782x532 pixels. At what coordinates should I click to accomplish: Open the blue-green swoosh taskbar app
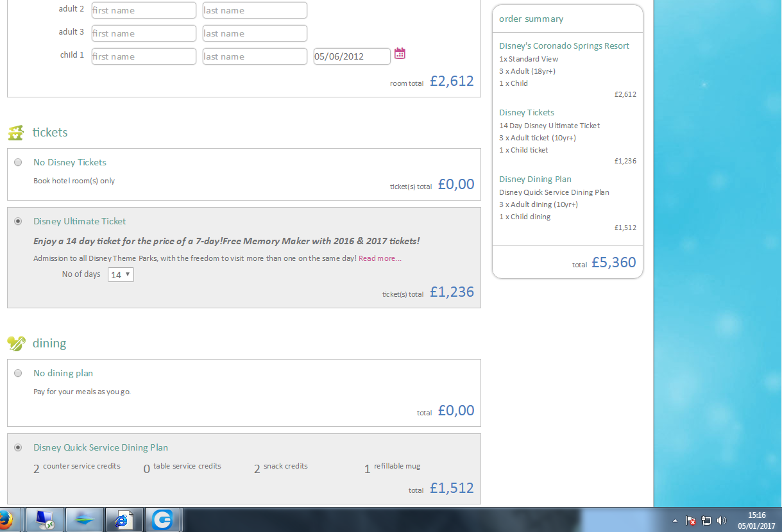(85, 520)
